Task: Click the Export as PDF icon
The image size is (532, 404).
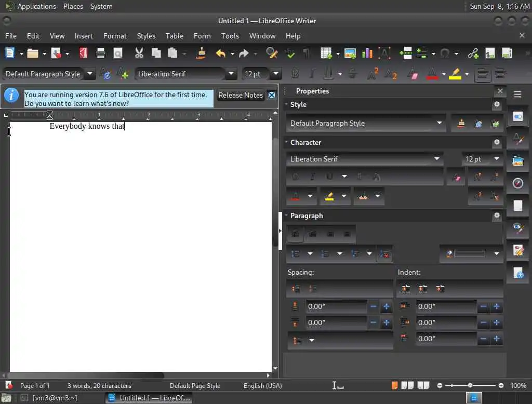Action: (84, 53)
